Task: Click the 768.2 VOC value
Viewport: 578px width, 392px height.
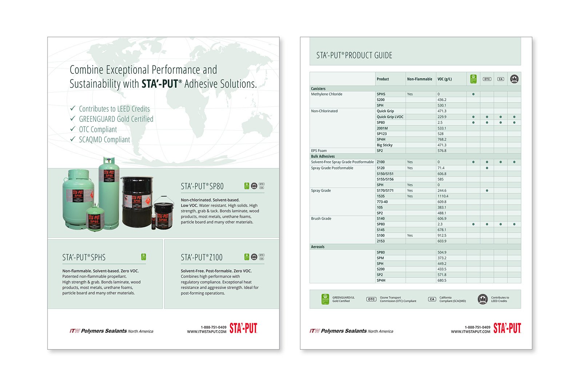Action: (442, 139)
